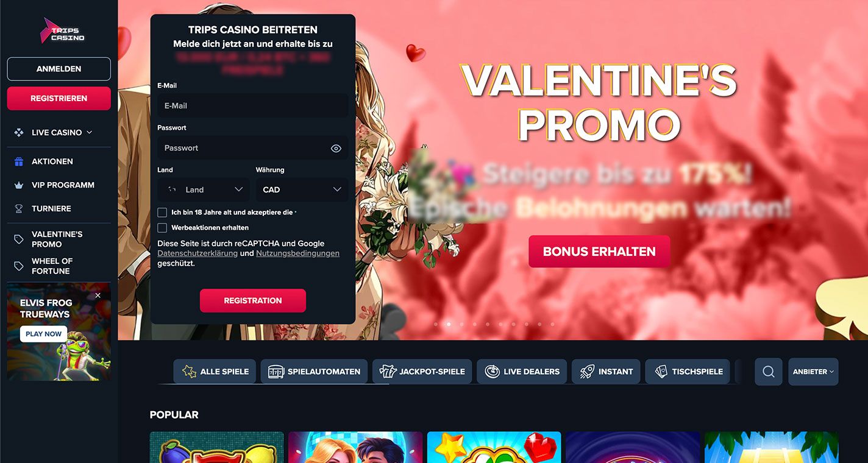The width and height of the screenshot is (868, 463).
Task: Select the Spielautomaten category tab
Action: [314, 372]
